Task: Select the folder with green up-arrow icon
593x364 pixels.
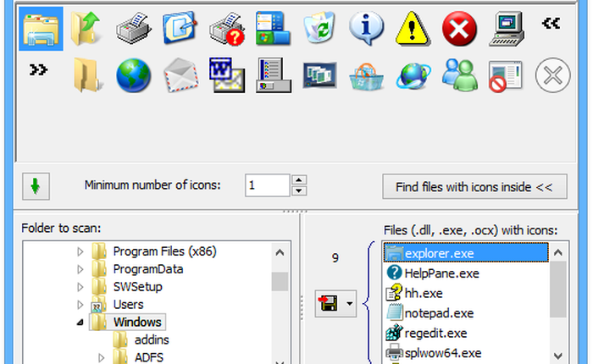Action: (x=87, y=29)
